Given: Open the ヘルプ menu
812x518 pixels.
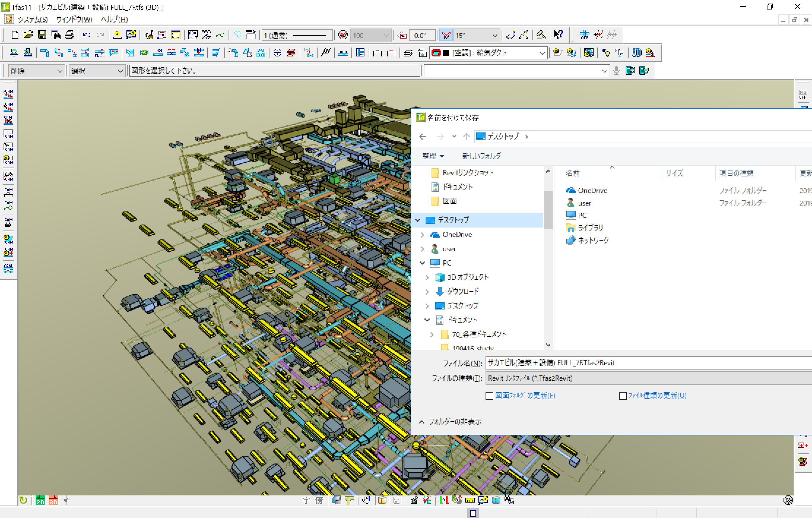Looking at the screenshot, I should point(114,19).
